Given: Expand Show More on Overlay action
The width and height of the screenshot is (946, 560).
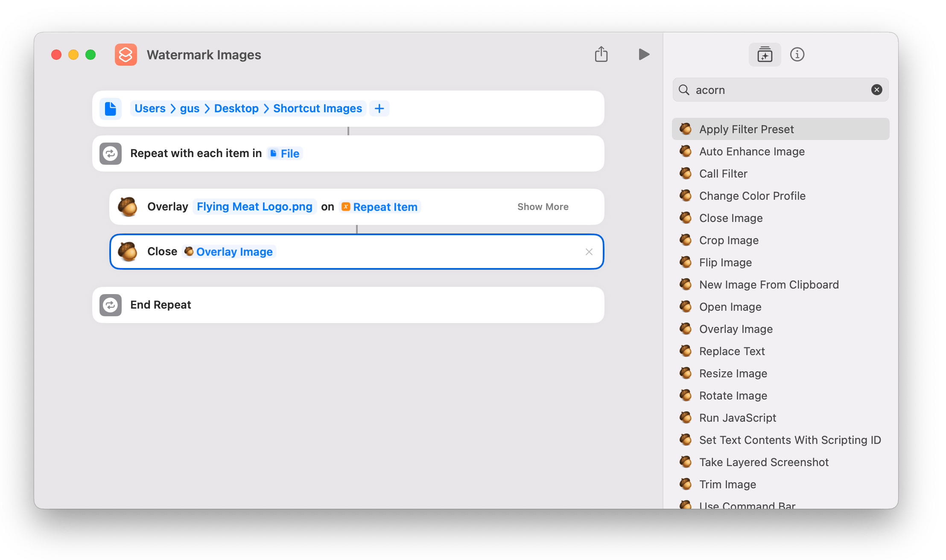Looking at the screenshot, I should click(543, 207).
